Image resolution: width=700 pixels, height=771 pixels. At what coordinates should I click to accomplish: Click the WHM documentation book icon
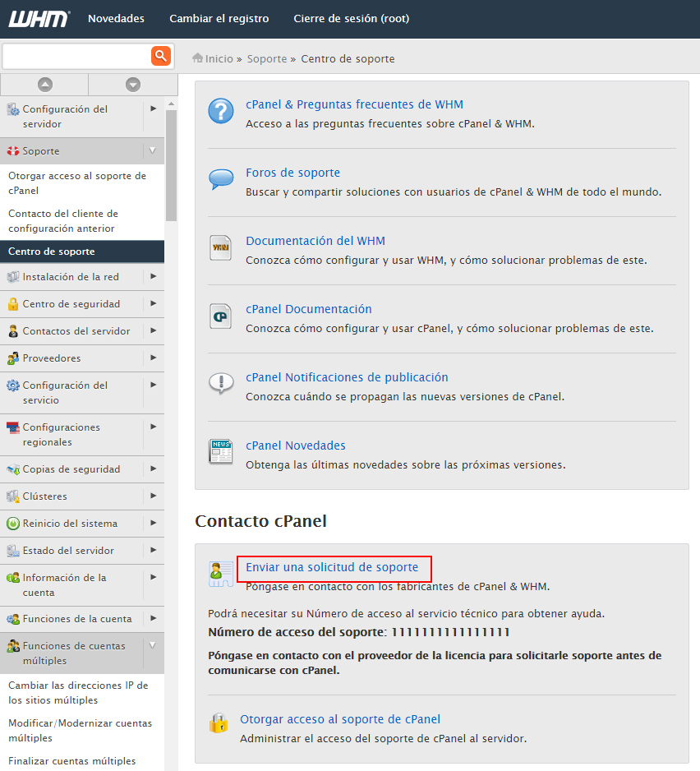tap(221, 247)
